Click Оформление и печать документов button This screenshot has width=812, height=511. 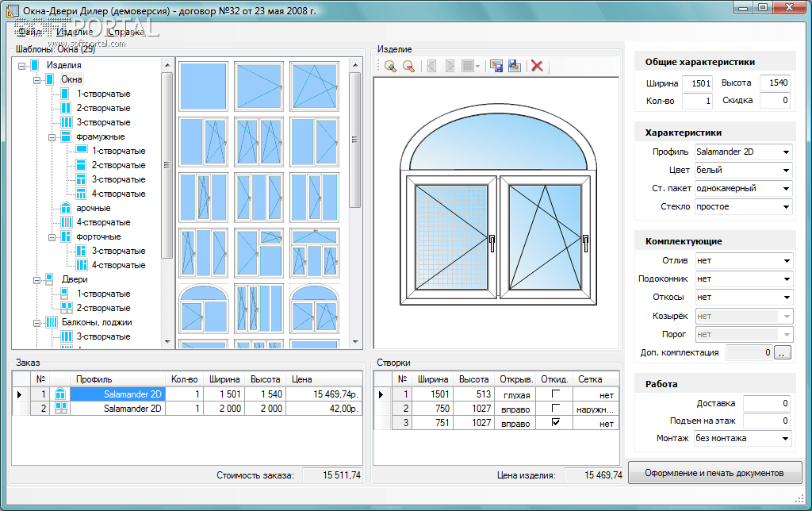714,473
